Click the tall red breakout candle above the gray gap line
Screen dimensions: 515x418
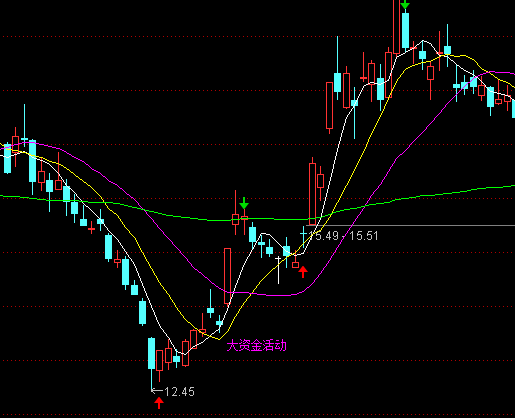[312, 194]
